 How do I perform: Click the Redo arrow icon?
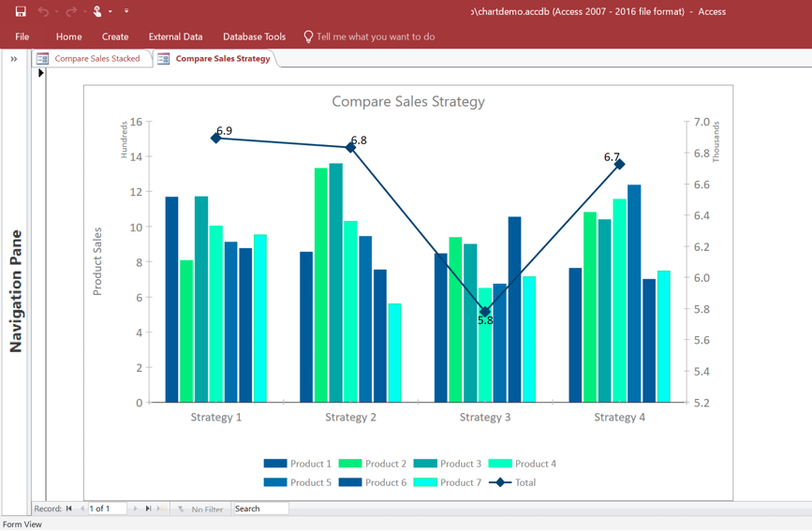click(71, 11)
